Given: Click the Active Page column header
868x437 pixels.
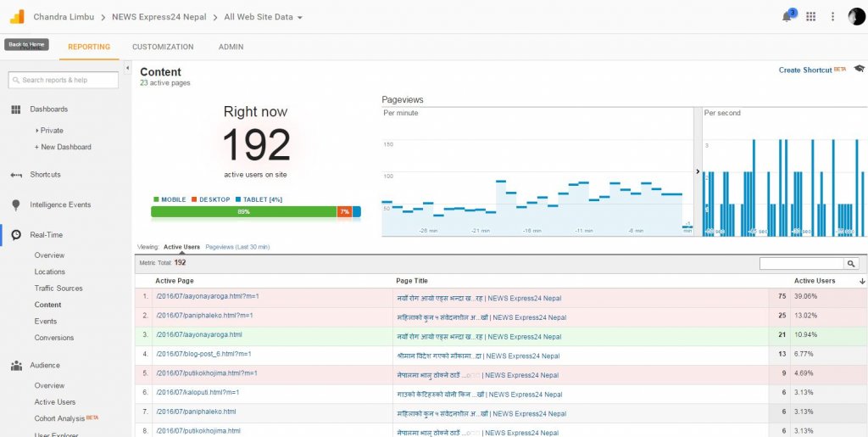Looking at the screenshot, I should (175, 282).
